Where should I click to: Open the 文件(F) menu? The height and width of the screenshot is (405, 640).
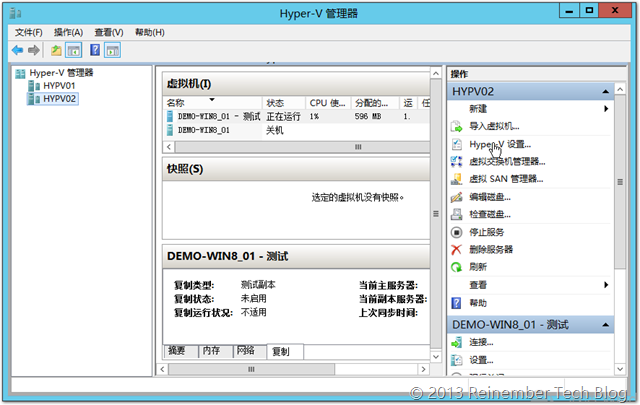(29, 32)
